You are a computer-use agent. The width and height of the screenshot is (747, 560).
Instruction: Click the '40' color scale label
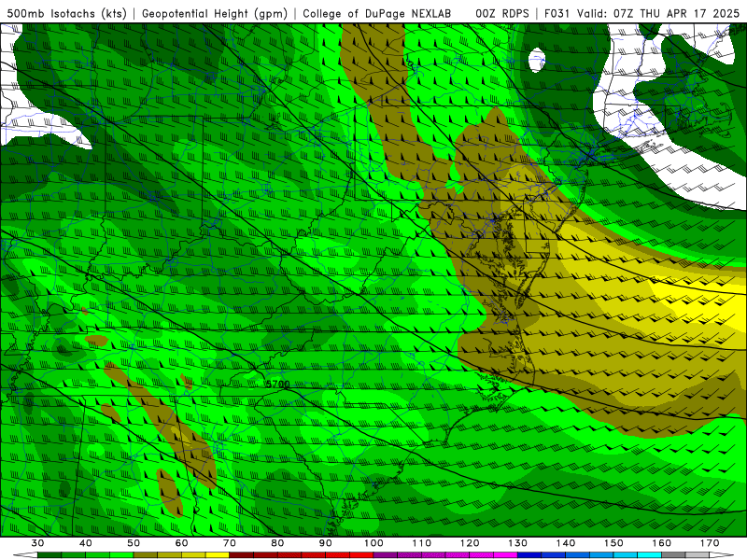tap(85, 543)
